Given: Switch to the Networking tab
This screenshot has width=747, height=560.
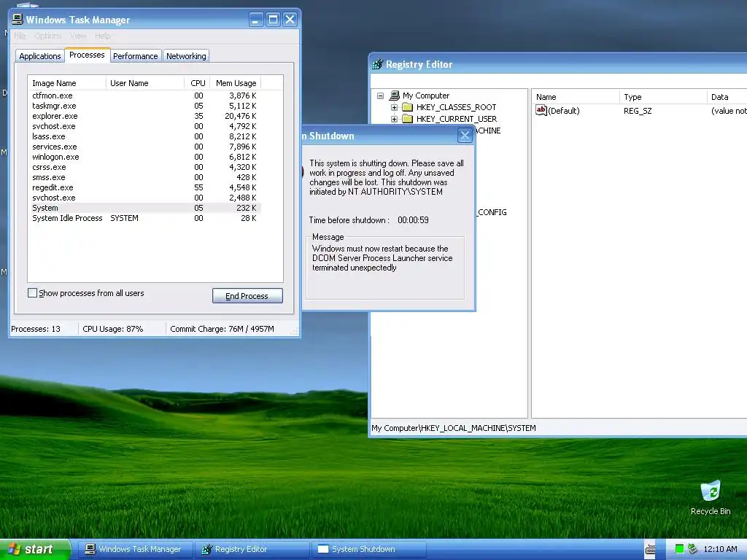Looking at the screenshot, I should point(186,56).
